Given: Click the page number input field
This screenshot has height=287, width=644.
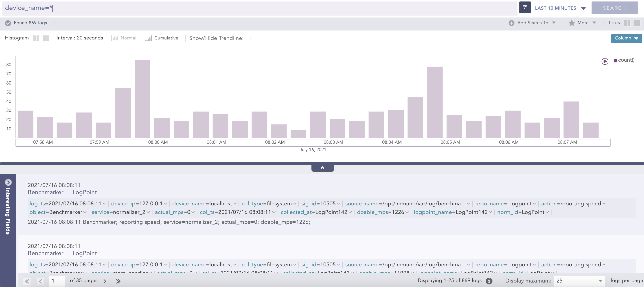Looking at the screenshot, I should click(57, 281).
